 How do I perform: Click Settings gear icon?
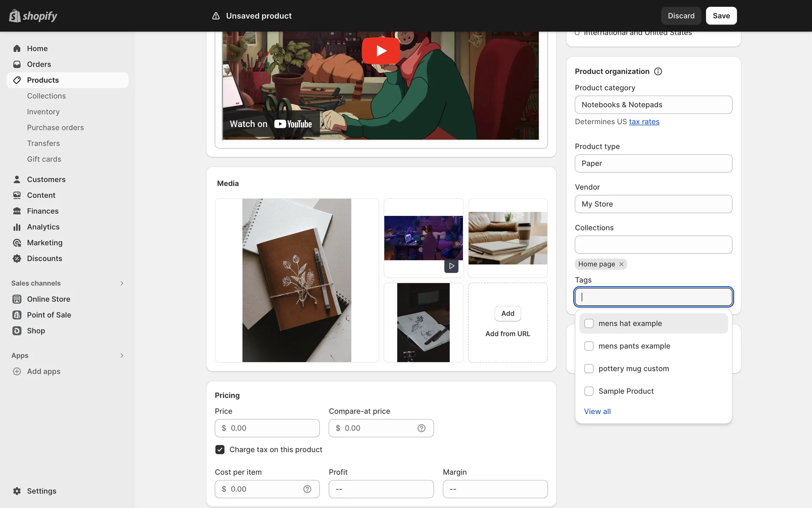click(x=17, y=491)
